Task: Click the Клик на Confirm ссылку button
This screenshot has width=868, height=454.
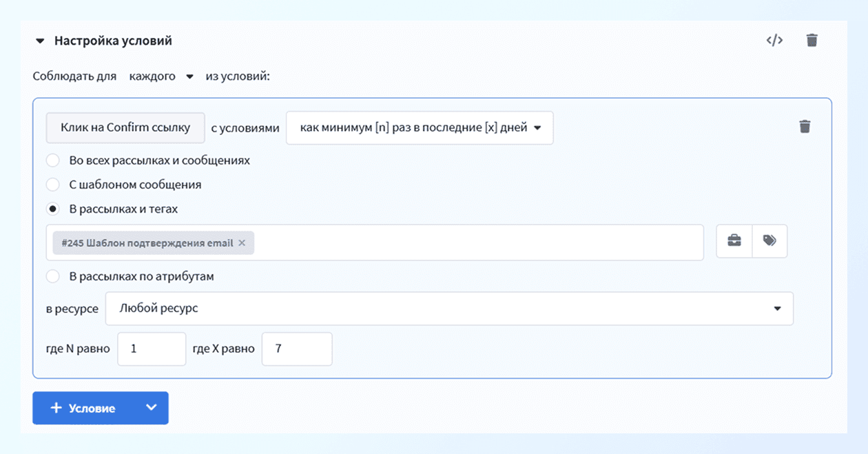Action: pos(125,128)
